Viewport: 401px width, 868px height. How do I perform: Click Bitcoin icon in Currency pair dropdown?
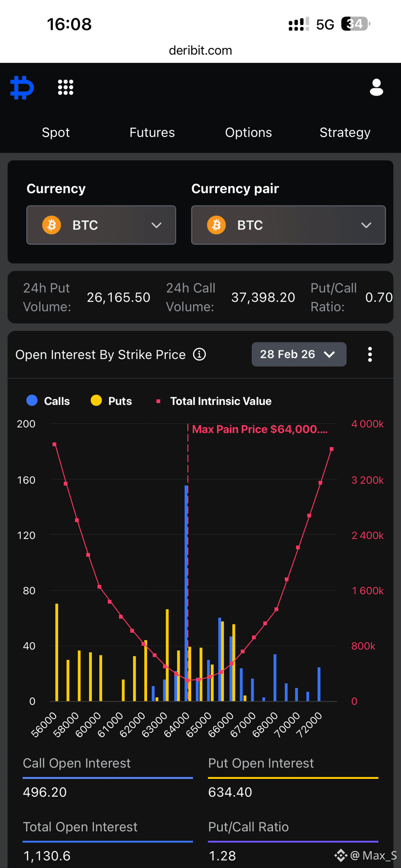(x=216, y=225)
